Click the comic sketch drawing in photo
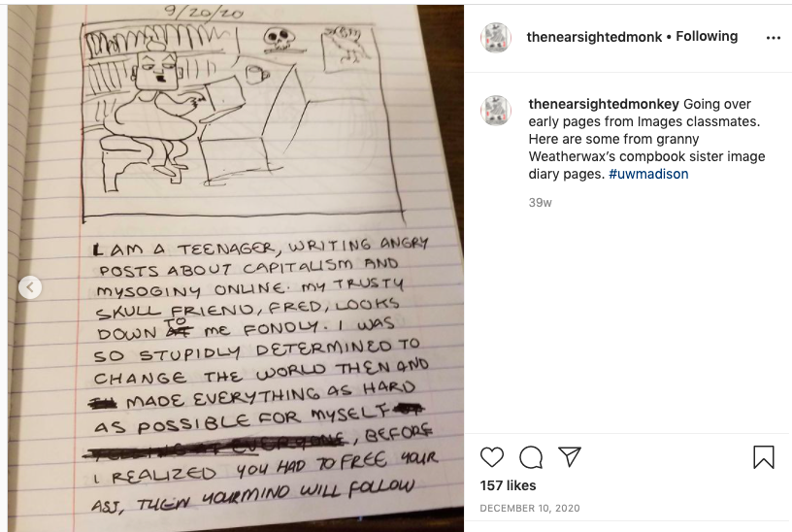The image size is (792, 532). pos(243,121)
